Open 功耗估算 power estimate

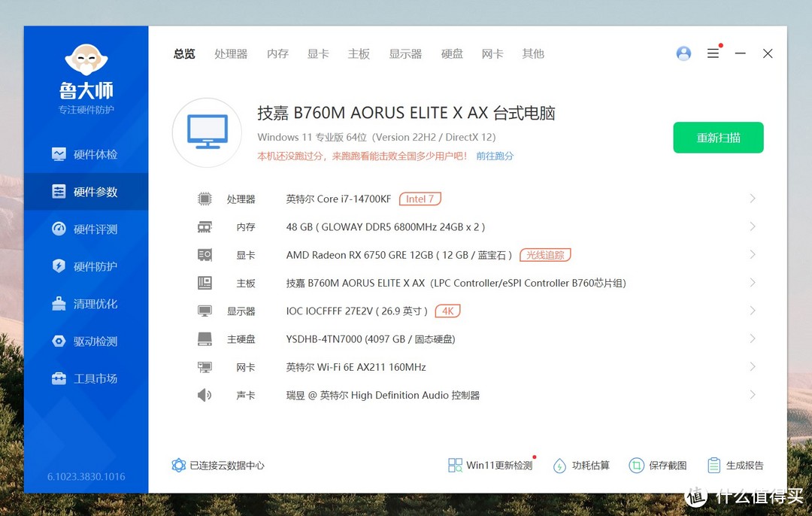coord(581,466)
